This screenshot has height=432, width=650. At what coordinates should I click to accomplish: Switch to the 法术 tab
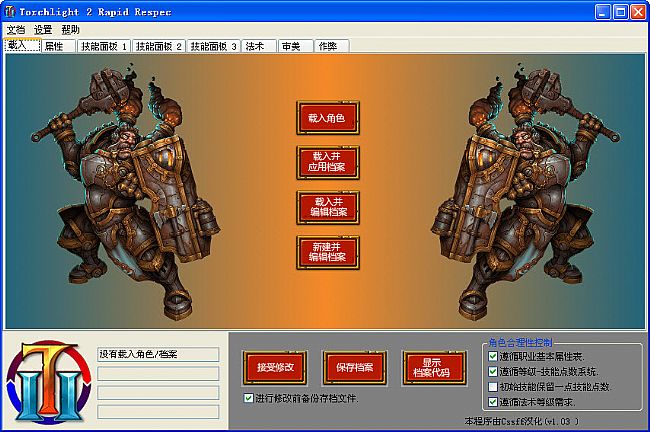(x=259, y=46)
